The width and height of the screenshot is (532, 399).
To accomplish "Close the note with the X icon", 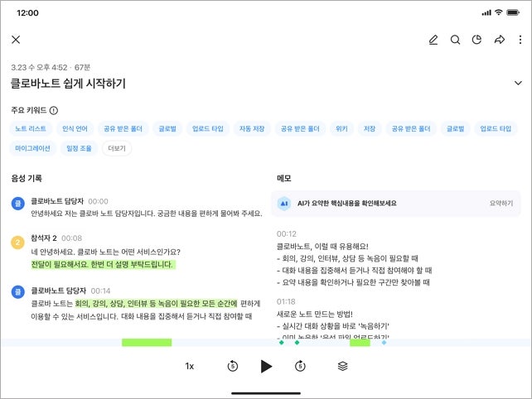I will (x=16, y=40).
